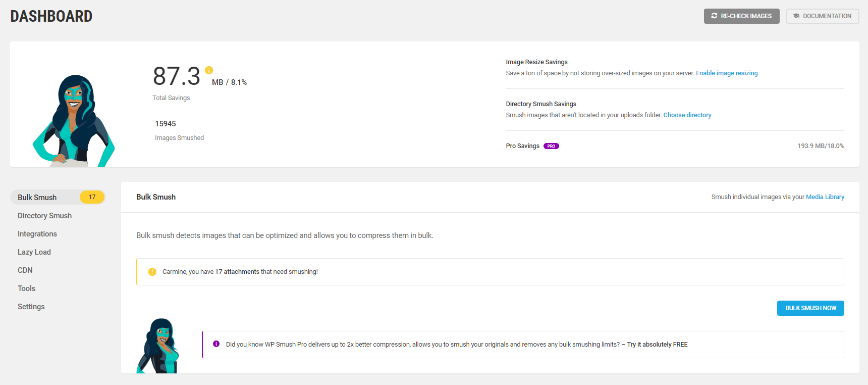Image resolution: width=868 pixels, height=385 pixels.
Task: Click the small mascot image beside Pro notice
Action: pos(158,346)
